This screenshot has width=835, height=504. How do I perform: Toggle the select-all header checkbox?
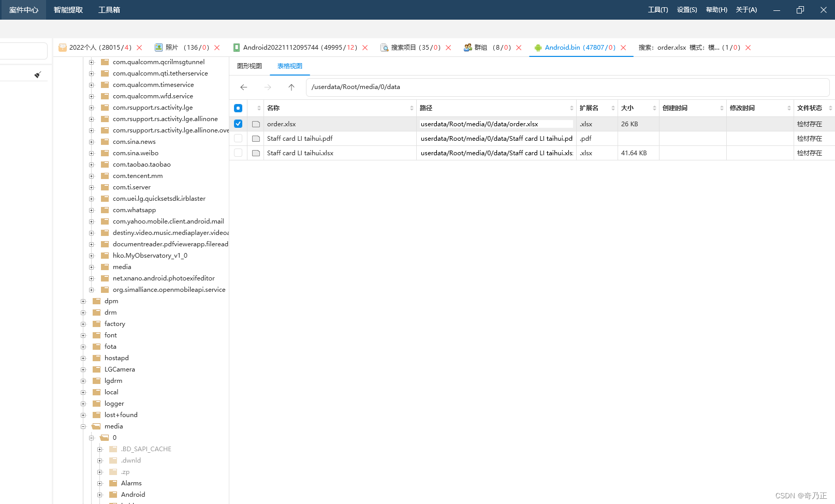(x=238, y=108)
